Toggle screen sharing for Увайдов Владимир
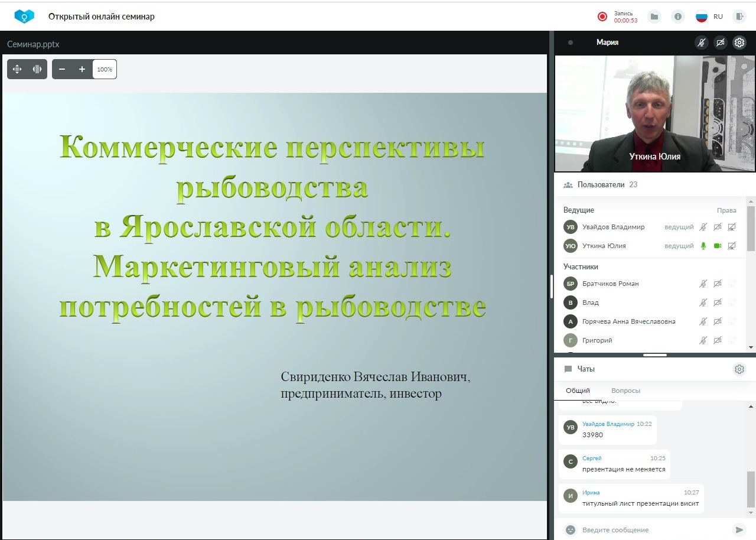Screen dimensions: 756x540 pos(732,227)
